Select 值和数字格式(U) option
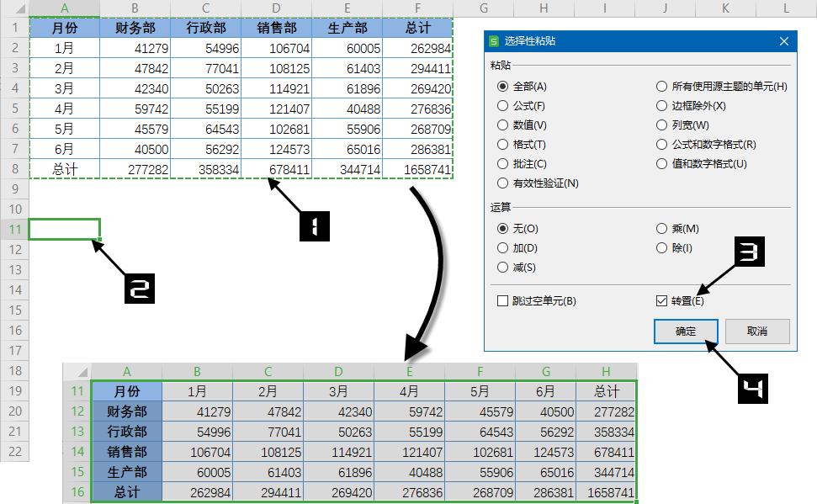817x504 pixels. click(663, 165)
